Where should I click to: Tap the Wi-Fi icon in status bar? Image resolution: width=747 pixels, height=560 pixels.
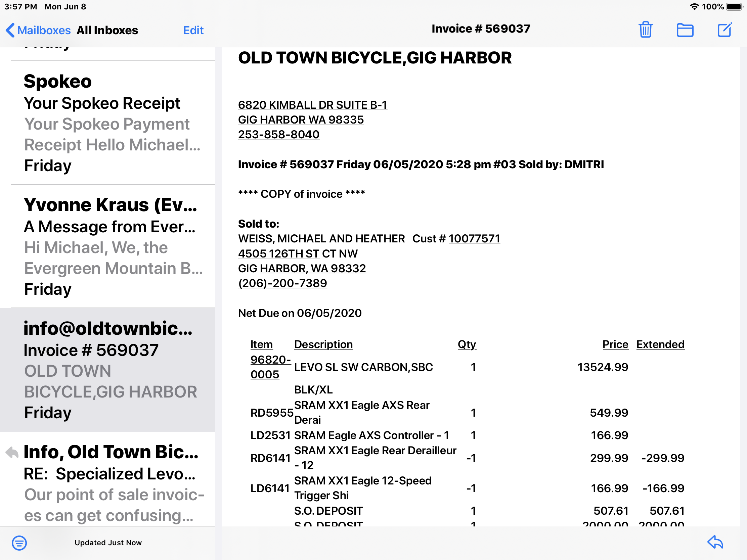point(694,7)
